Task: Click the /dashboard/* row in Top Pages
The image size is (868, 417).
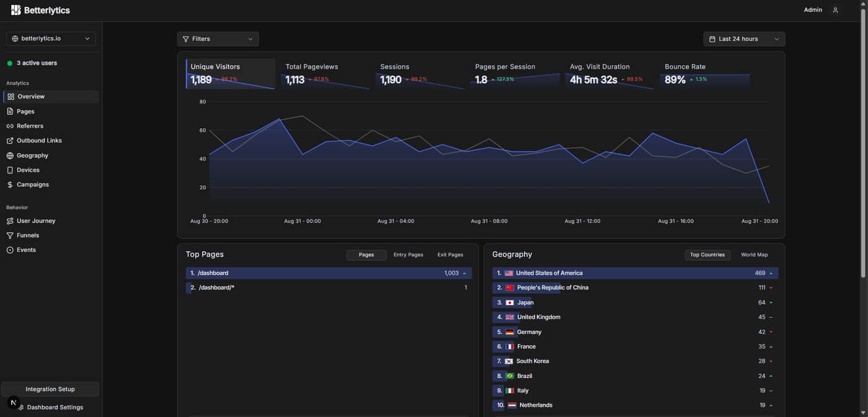Action: 329,288
